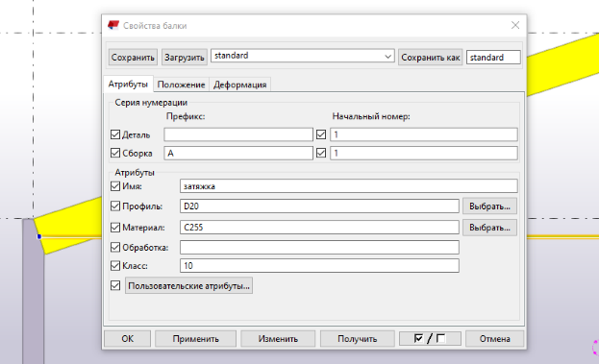This screenshot has height=364, width=599.
Task: Click the Загрузить button
Action: coord(185,58)
